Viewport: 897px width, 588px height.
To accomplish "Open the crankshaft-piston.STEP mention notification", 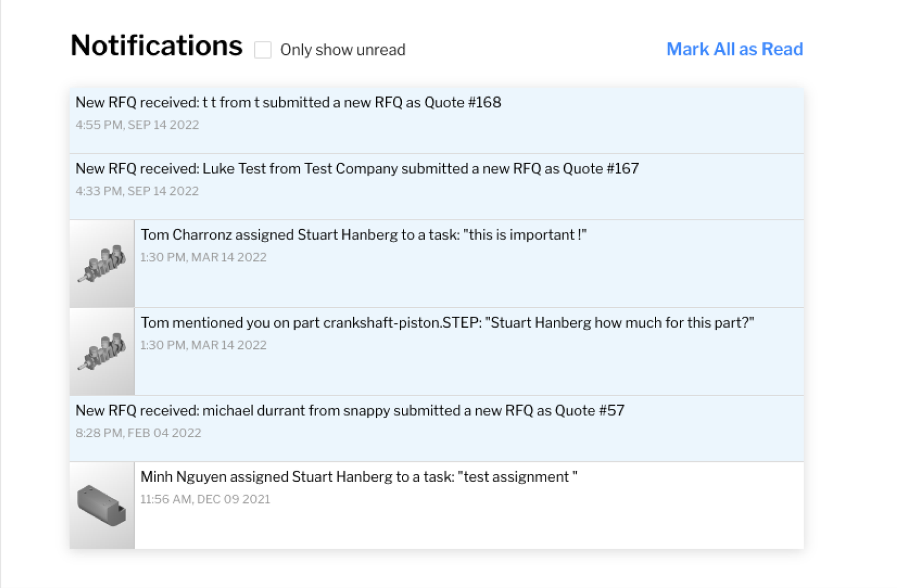I will (447, 323).
